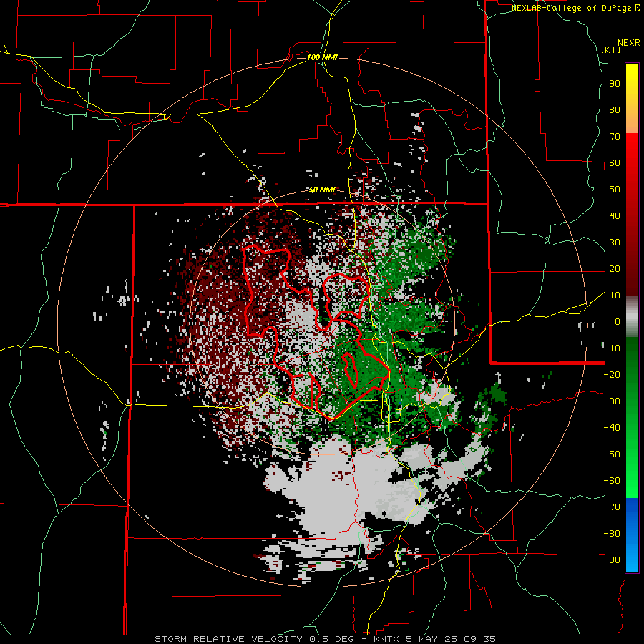The height and width of the screenshot is (644, 644).
Task: Click the -50 value on the velocity scale
Action: pyautogui.click(x=612, y=454)
